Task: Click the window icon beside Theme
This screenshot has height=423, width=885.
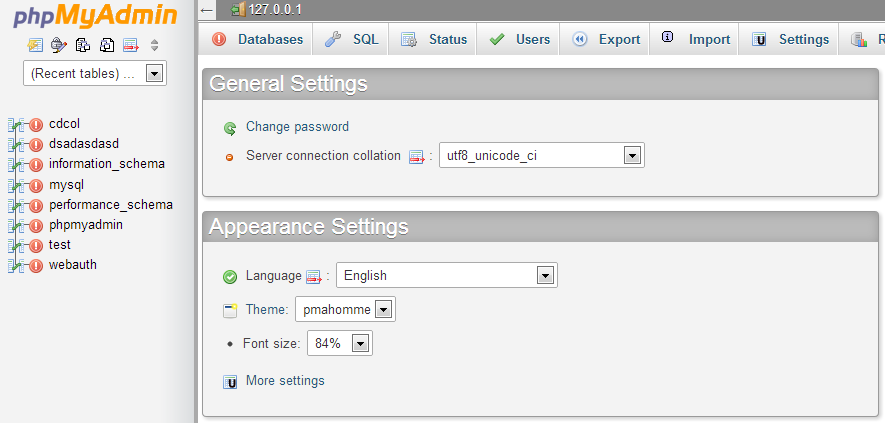Action: (230, 311)
